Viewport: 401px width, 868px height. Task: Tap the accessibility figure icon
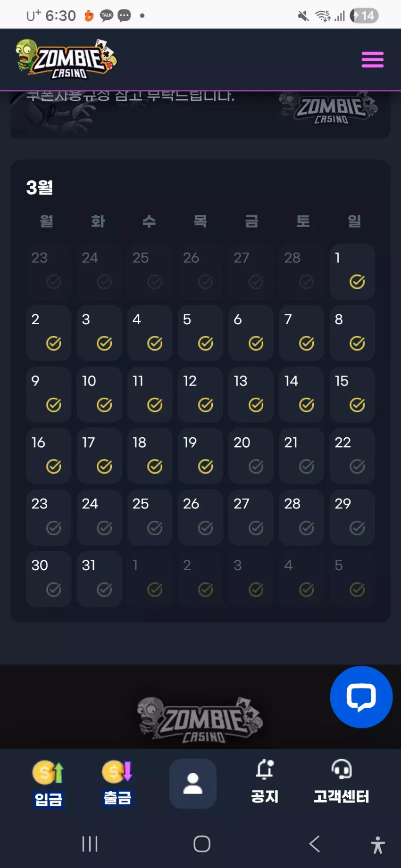point(377,844)
